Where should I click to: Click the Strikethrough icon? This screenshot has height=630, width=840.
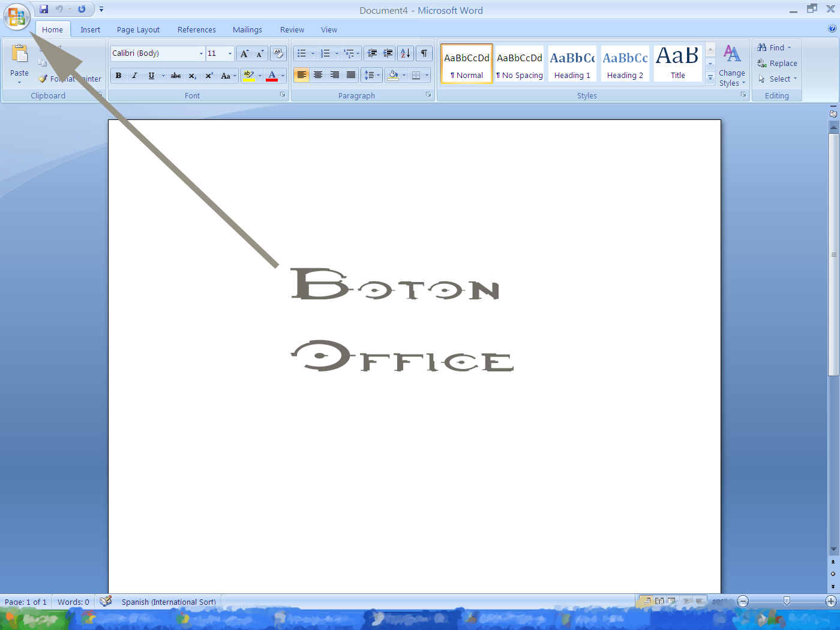175,75
